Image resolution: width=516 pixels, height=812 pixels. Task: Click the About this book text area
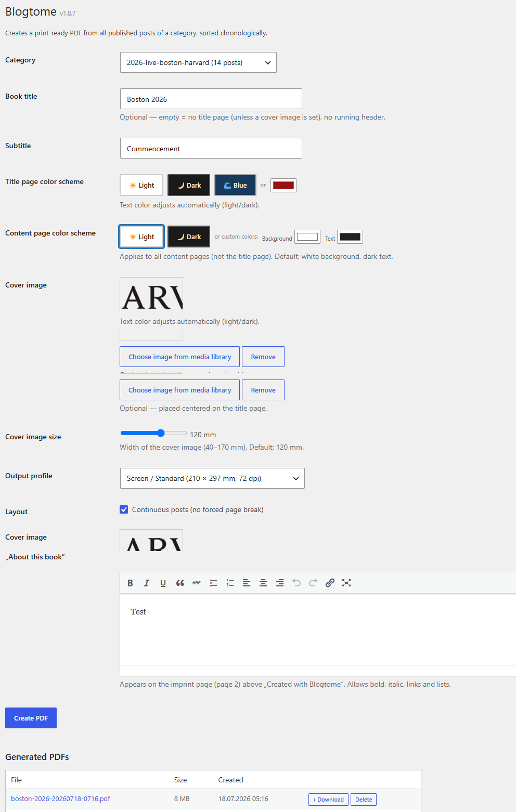318,630
